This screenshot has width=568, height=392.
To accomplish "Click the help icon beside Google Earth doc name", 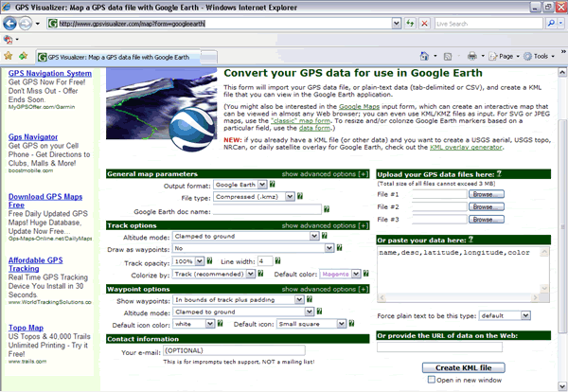I will point(328,209).
